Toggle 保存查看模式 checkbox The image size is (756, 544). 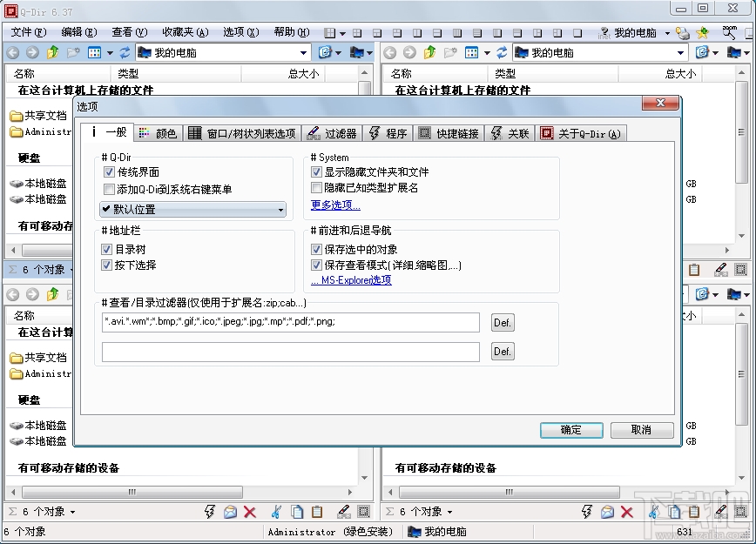pos(316,265)
